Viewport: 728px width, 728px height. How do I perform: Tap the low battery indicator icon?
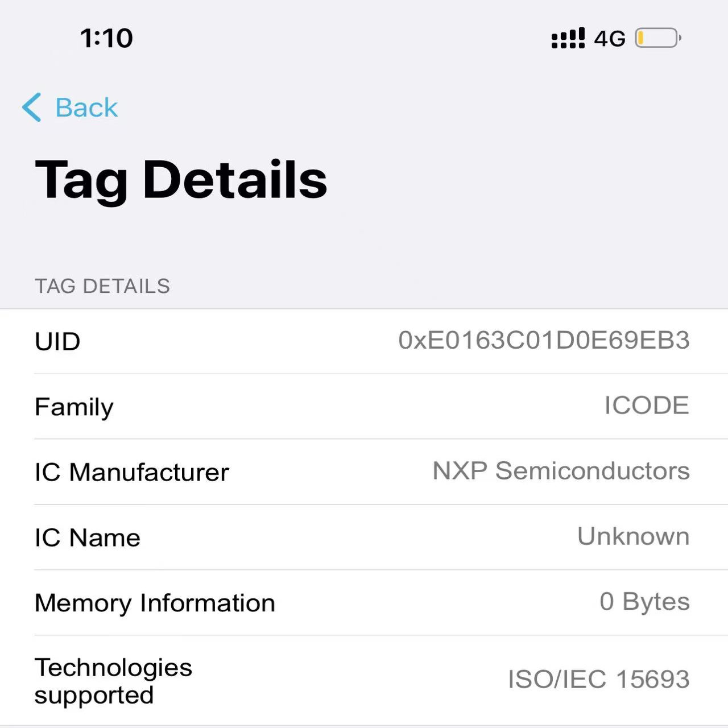point(657,39)
